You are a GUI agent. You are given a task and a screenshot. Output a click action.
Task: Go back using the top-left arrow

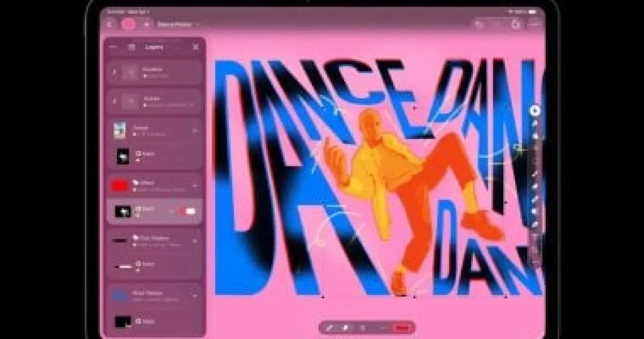(x=110, y=24)
